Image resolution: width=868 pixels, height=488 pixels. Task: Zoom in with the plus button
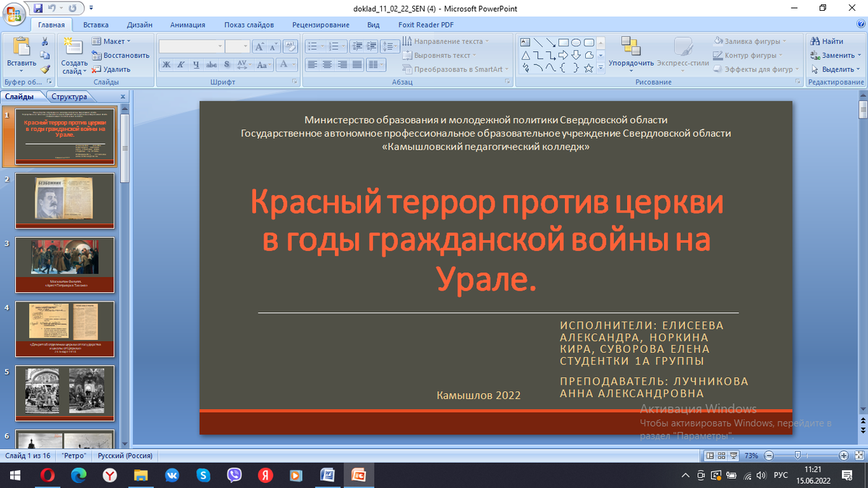coord(843,455)
